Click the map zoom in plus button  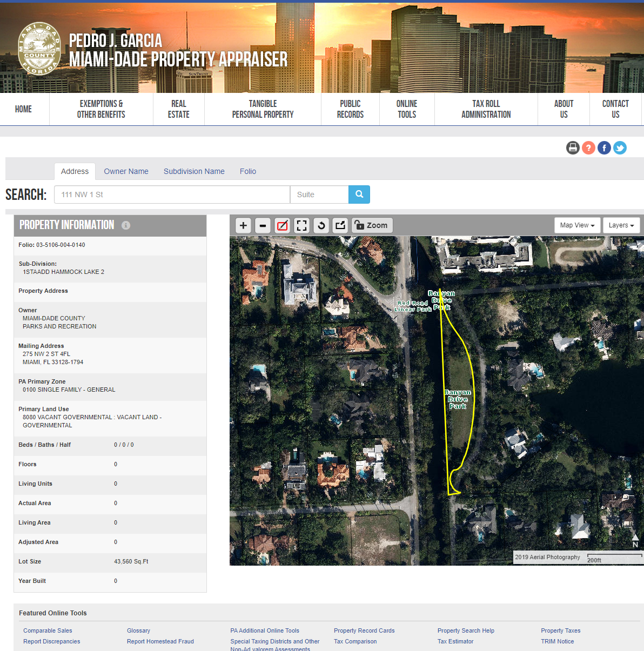243,225
